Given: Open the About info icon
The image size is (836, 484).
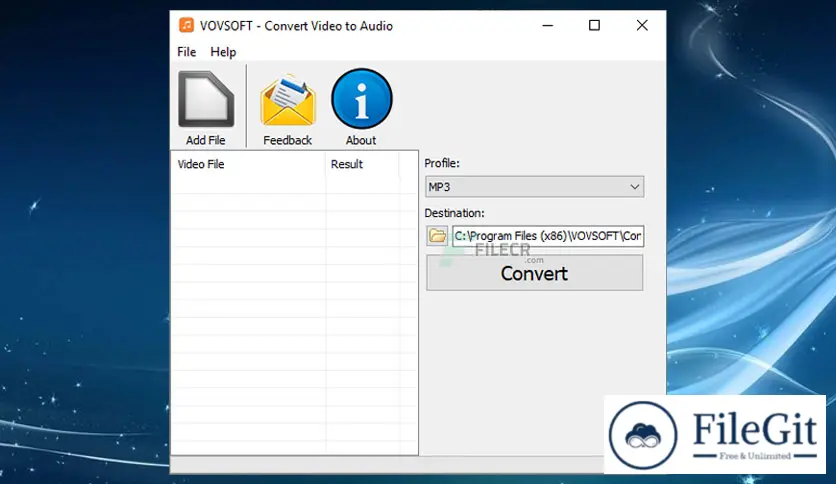Looking at the screenshot, I should tap(361, 99).
